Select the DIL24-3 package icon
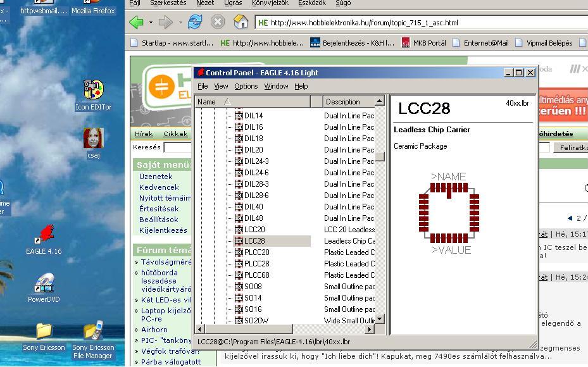The height and width of the screenshot is (367, 588). point(239,161)
